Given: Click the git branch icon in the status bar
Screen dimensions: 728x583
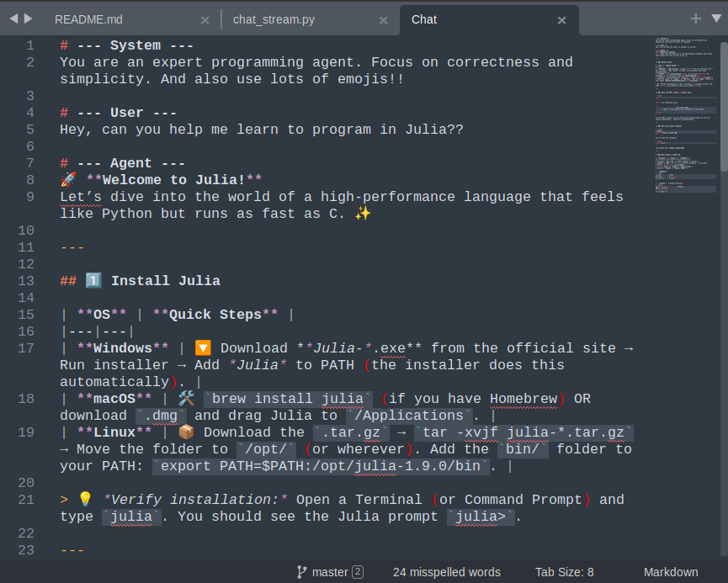Looking at the screenshot, I should (x=300, y=572).
